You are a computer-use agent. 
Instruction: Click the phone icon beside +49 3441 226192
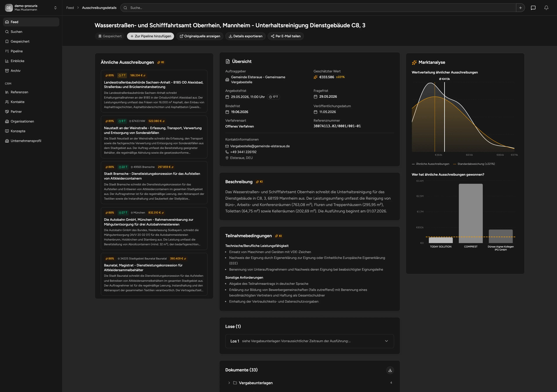point(227,152)
